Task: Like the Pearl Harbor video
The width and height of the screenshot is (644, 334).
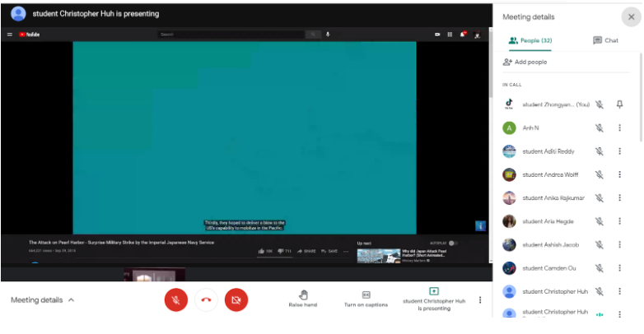Action: point(265,251)
